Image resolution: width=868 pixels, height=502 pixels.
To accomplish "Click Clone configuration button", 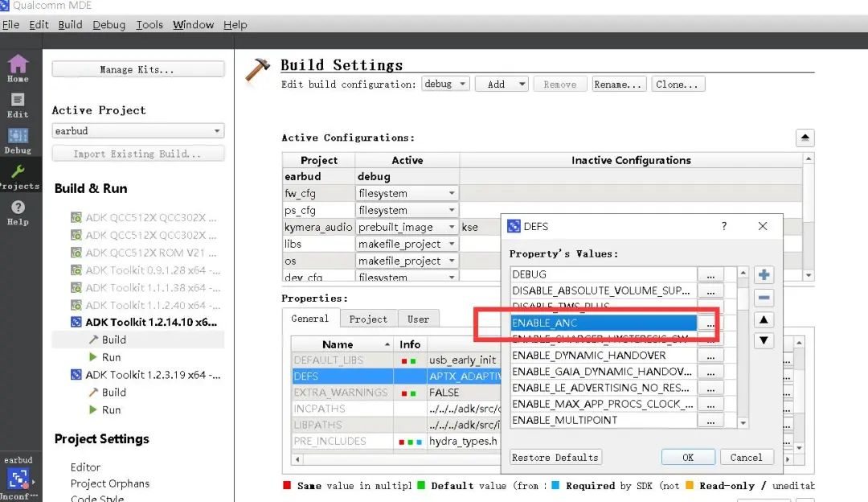I will tap(678, 84).
